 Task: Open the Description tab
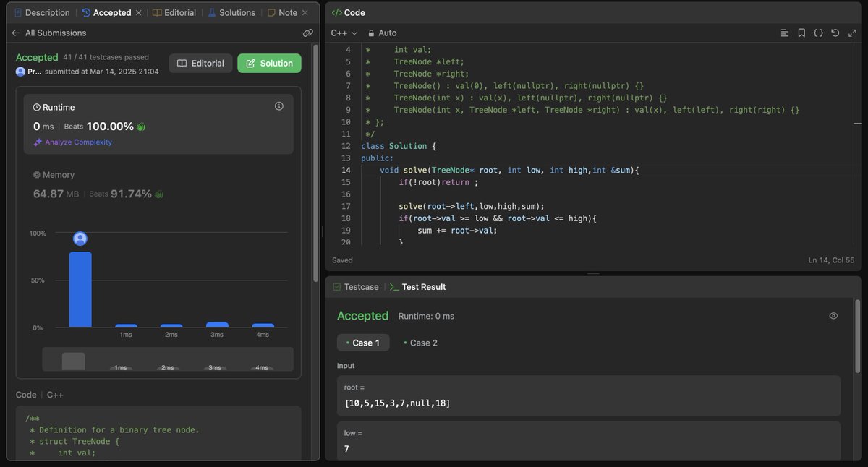42,12
